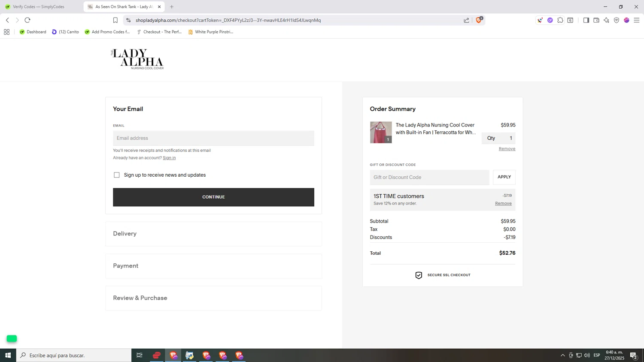Click the Secure SSL Checkout shield icon
Screen dimensions: 644x362
tap(419, 275)
